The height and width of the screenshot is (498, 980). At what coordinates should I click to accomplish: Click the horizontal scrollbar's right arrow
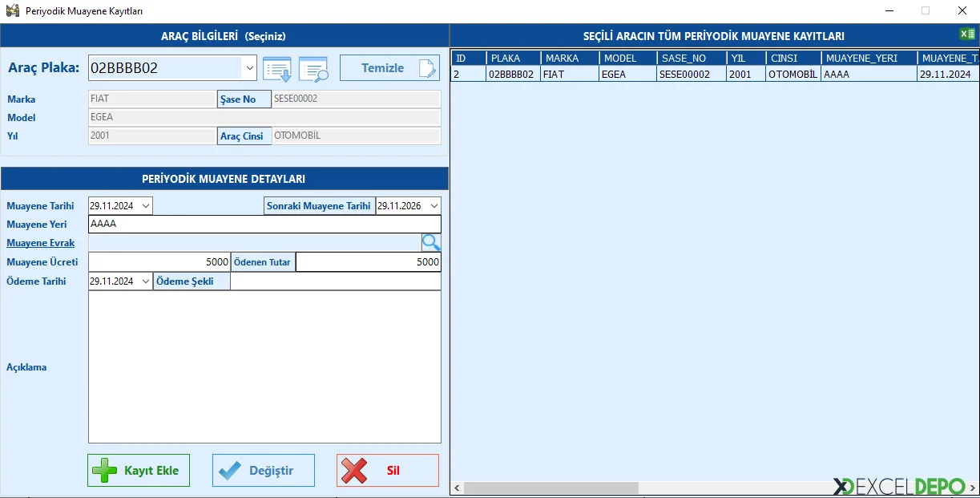coord(972,488)
